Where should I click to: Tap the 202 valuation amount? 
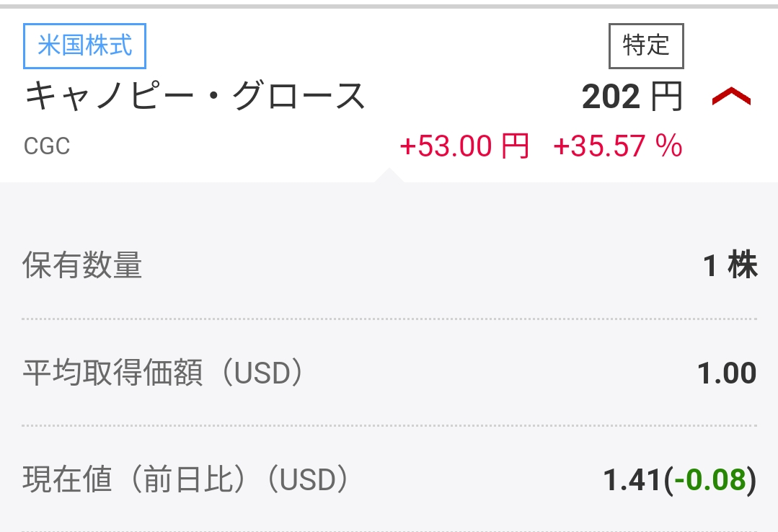[x=611, y=97]
